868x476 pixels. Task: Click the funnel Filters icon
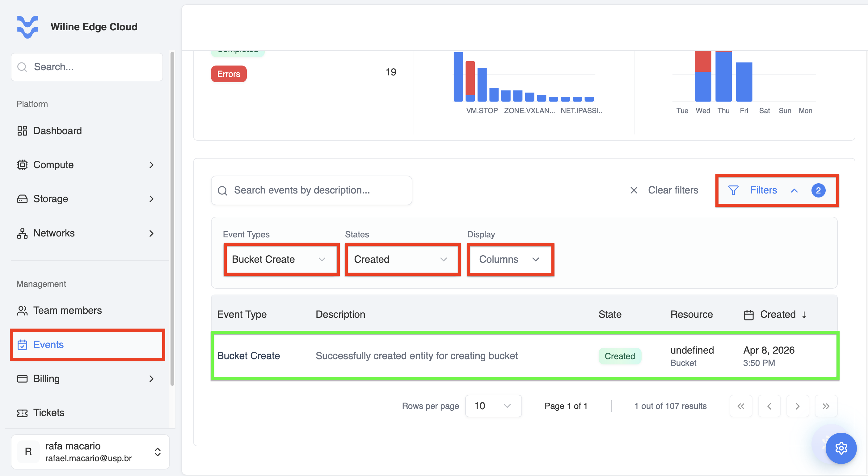733,190
